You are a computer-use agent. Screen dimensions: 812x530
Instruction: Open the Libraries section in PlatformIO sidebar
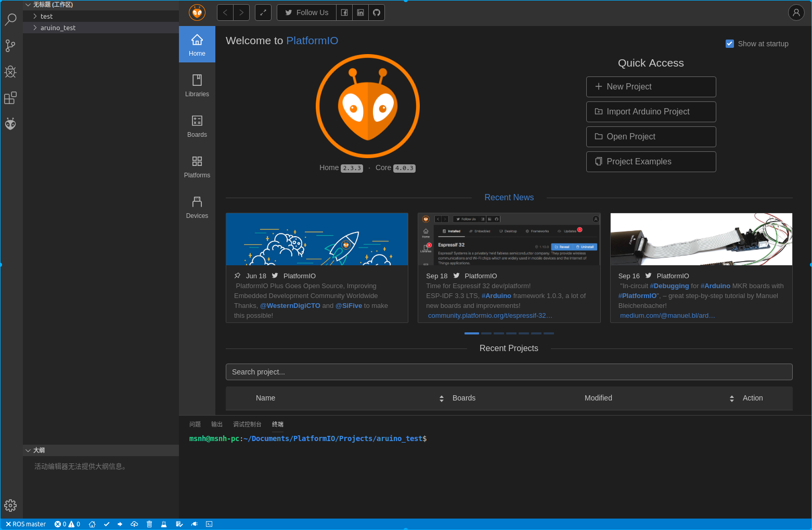197,85
